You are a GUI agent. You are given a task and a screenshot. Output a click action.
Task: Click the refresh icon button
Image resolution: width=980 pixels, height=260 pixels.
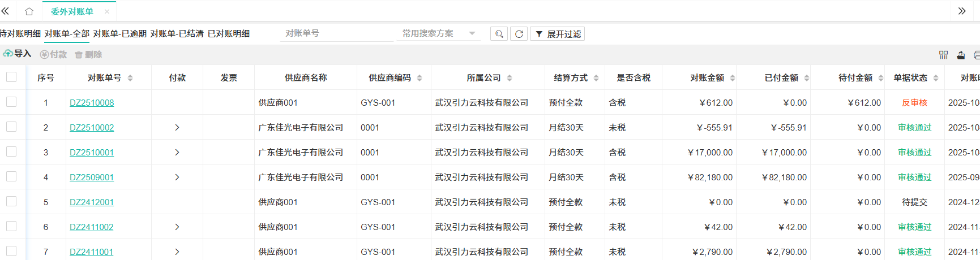click(519, 34)
